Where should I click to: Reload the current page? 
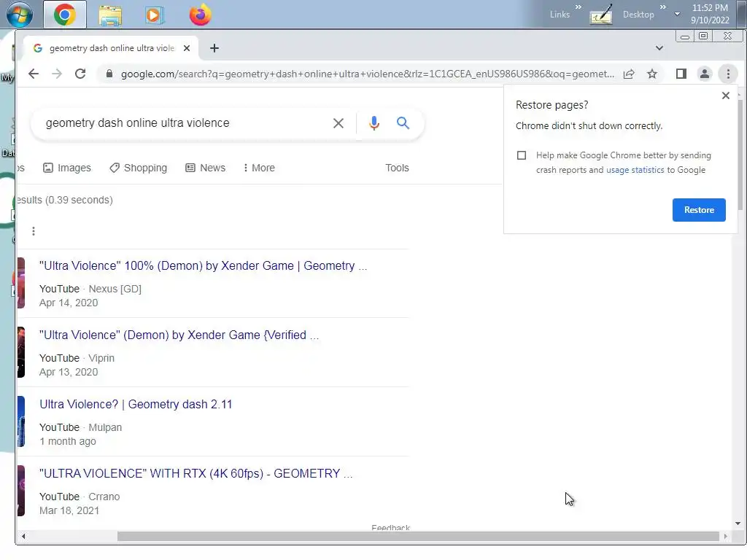point(80,74)
